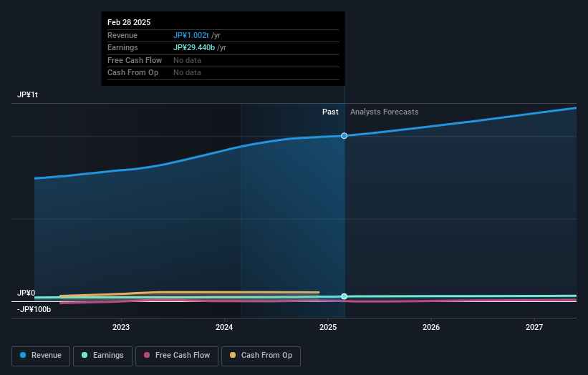Toggle the Cash From Op legend button
This screenshot has height=375, width=588.
(x=261, y=356)
